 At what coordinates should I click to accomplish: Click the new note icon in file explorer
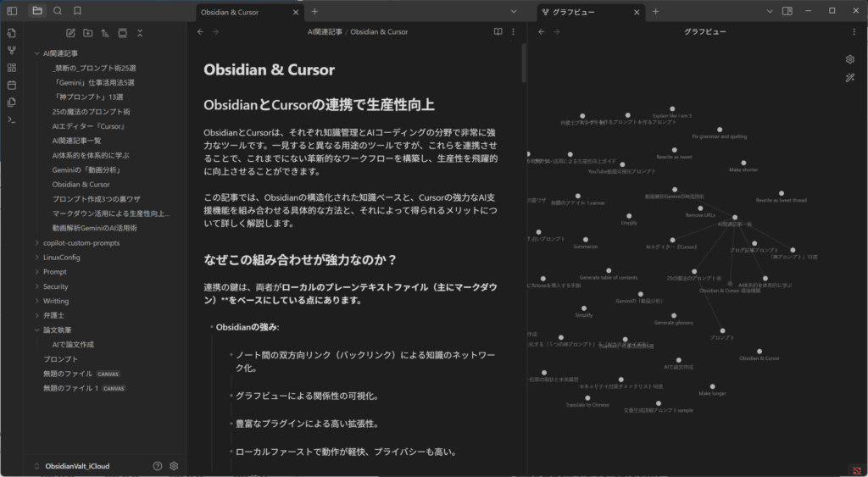(x=70, y=32)
